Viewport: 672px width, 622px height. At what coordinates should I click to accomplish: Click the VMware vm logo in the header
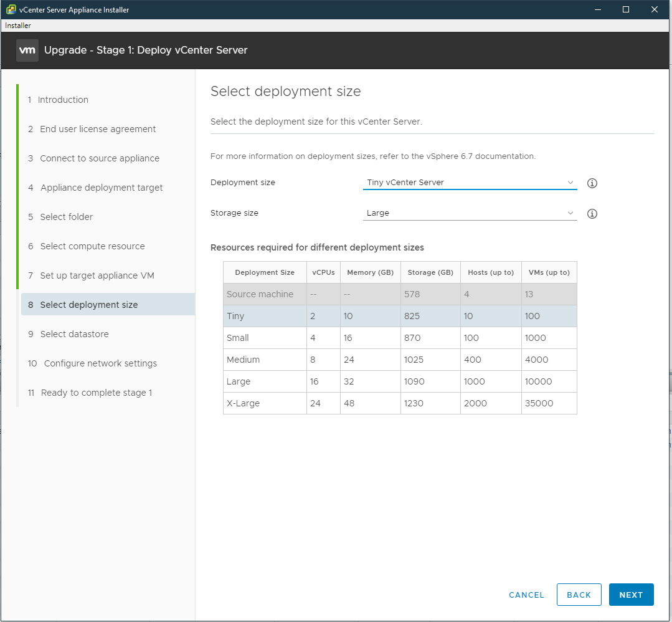[27, 50]
